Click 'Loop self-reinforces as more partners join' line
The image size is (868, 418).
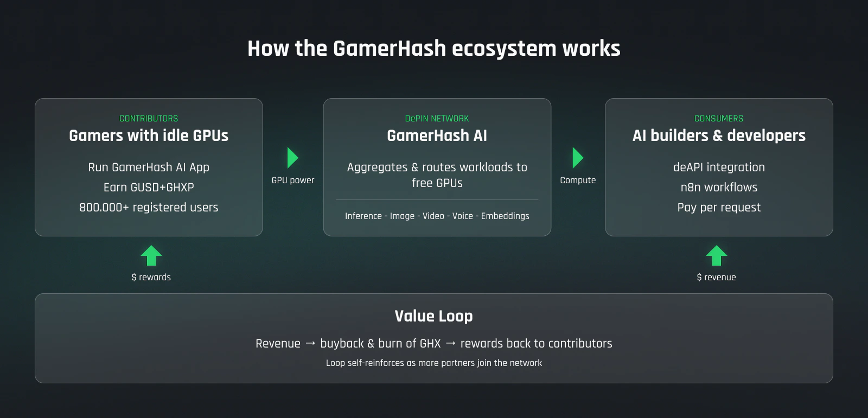[434, 363]
